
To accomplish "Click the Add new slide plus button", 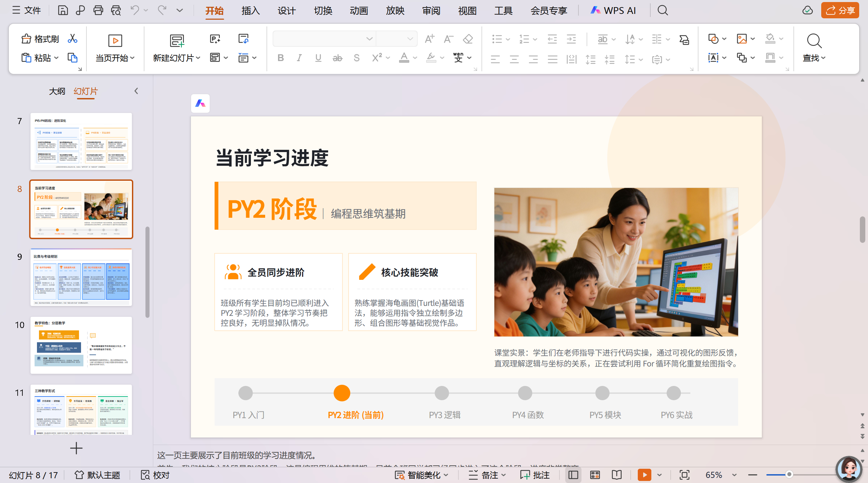I will click(76, 448).
